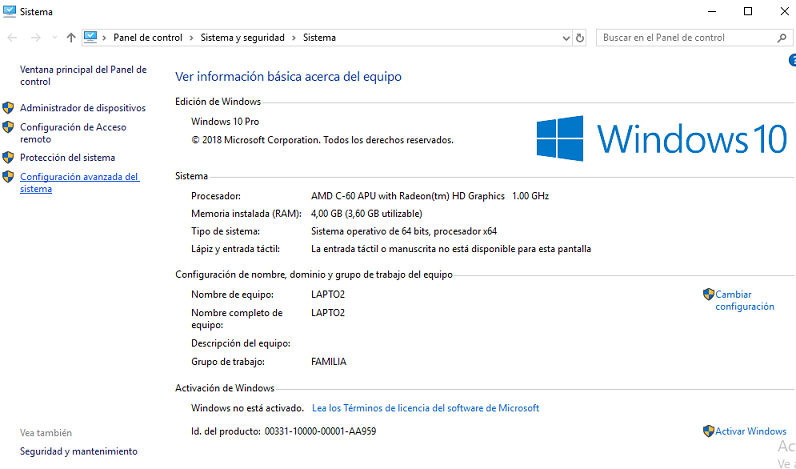Screen dimensions: 796x469
Task: Open Configuración de Acceso remoto
Action: pos(73,133)
